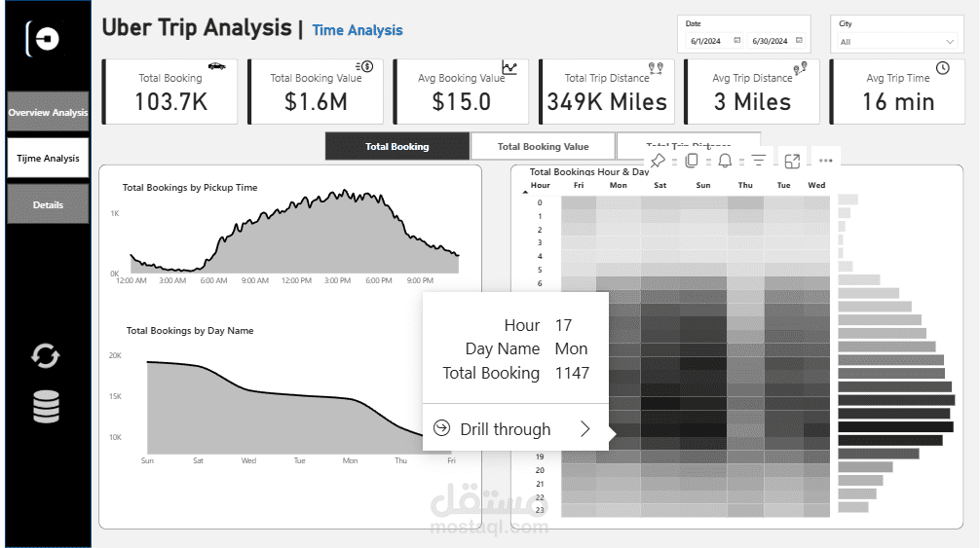Image resolution: width=980 pixels, height=548 pixels.
Task: Click the Fri column header in heatmap
Action: 579,185
